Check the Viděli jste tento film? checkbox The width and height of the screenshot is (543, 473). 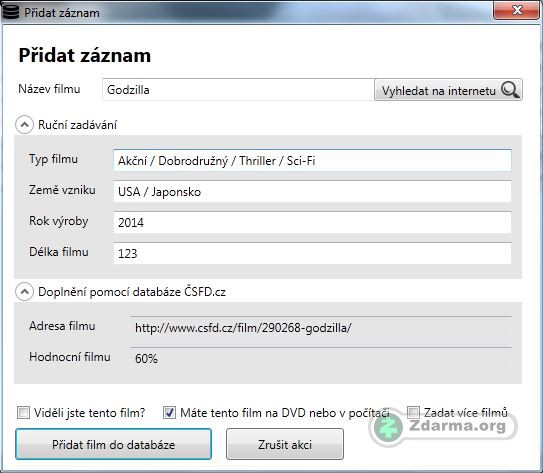(x=23, y=412)
